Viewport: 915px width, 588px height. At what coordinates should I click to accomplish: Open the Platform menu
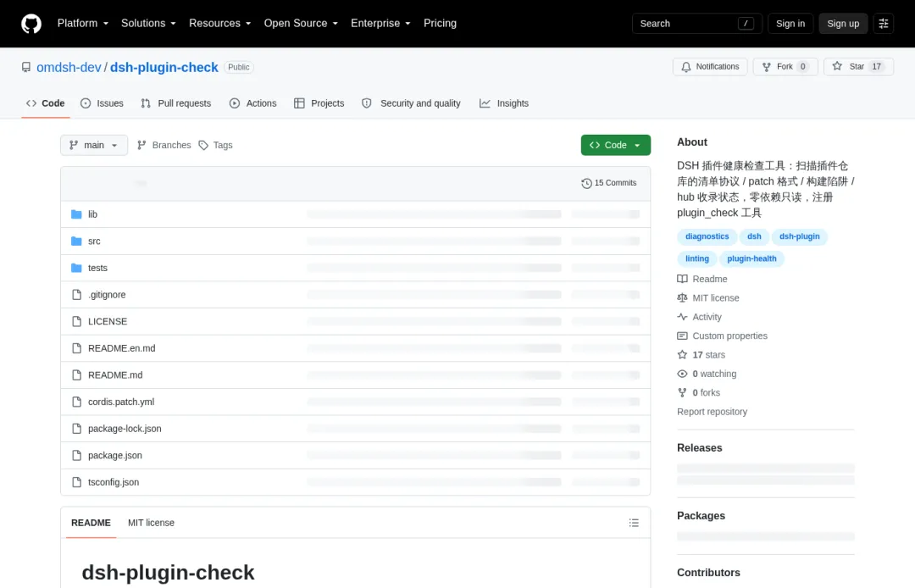point(83,24)
